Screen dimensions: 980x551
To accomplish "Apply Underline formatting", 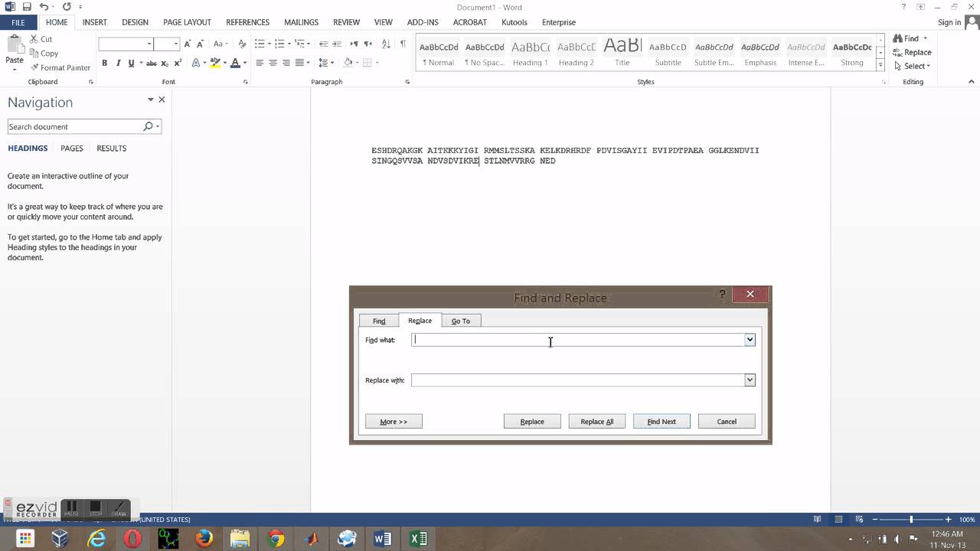I will 131,63.
